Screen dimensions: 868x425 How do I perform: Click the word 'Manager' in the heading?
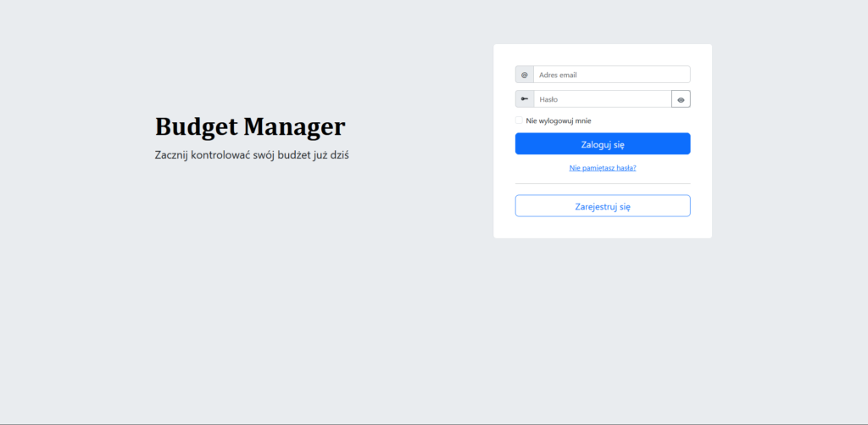coord(294,127)
